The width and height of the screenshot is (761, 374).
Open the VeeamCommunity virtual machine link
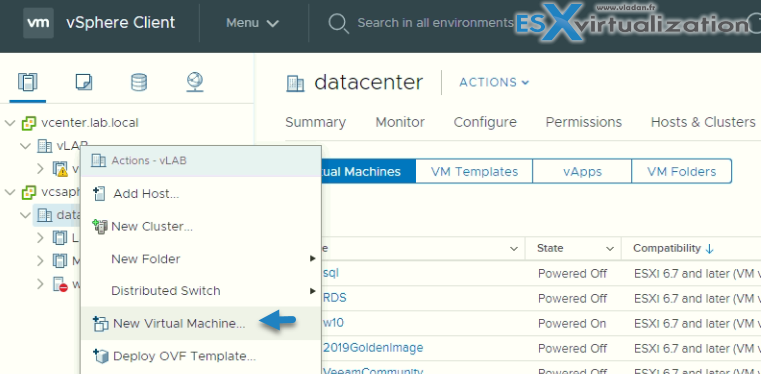click(373, 371)
